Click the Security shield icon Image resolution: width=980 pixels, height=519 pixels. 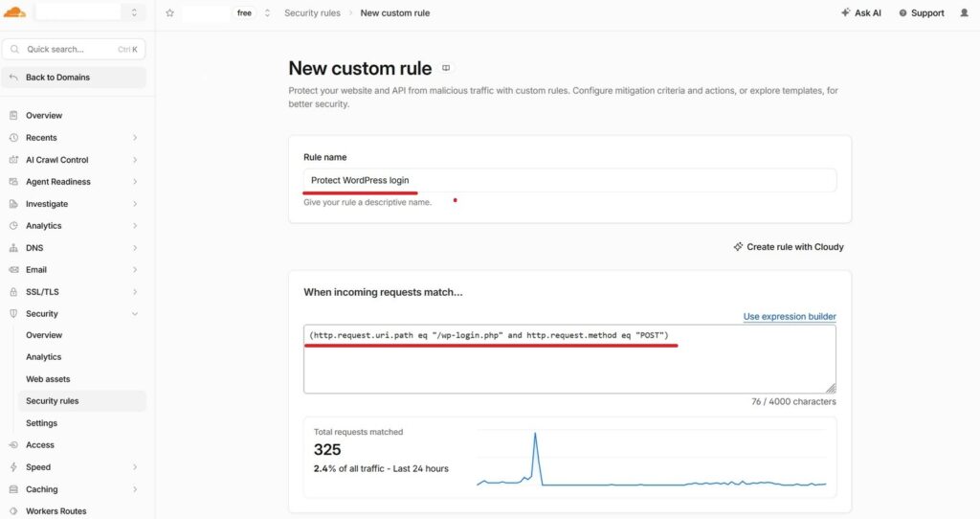coord(13,314)
